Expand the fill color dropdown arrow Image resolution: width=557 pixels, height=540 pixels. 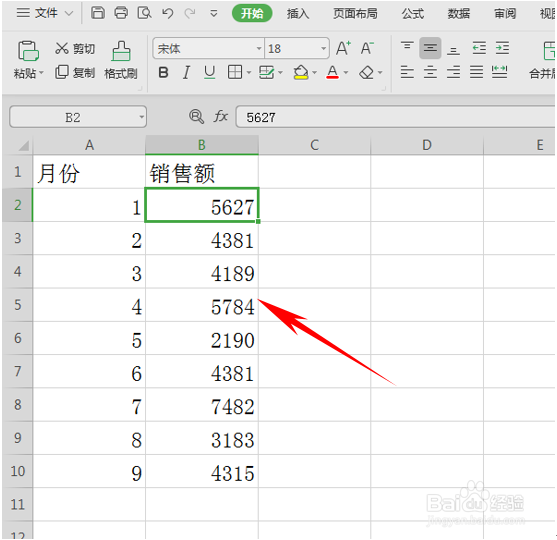pos(314,73)
